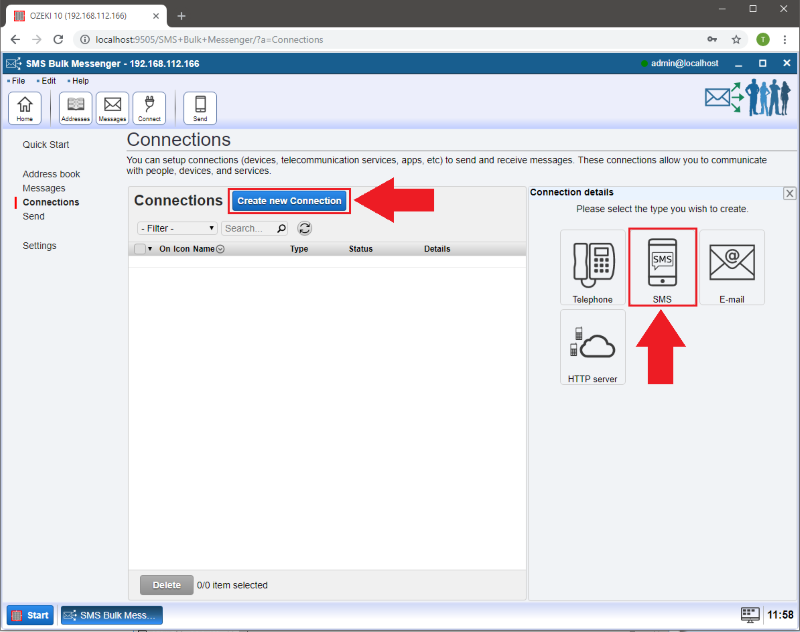Open the File menu
The width and height of the screenshot is (800, 632).
[x=18, y=81]
